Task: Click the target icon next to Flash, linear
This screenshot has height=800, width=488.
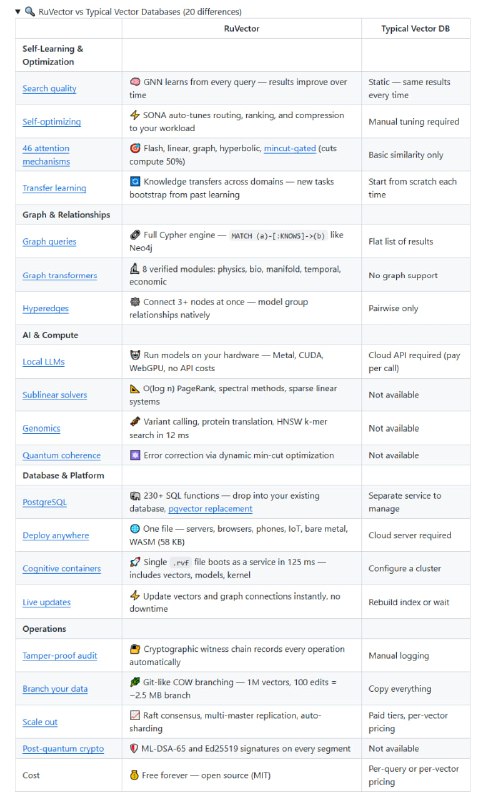Action: 135,148
